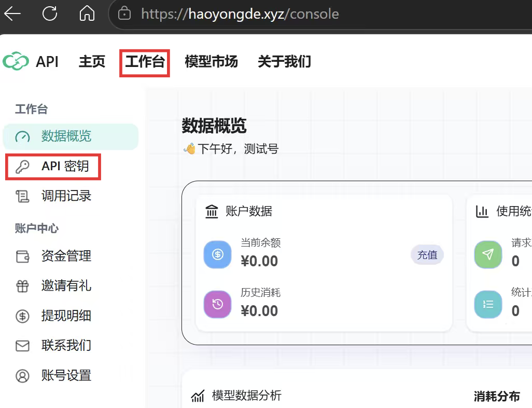Click the 数据概览 page heading

[214, 126]
